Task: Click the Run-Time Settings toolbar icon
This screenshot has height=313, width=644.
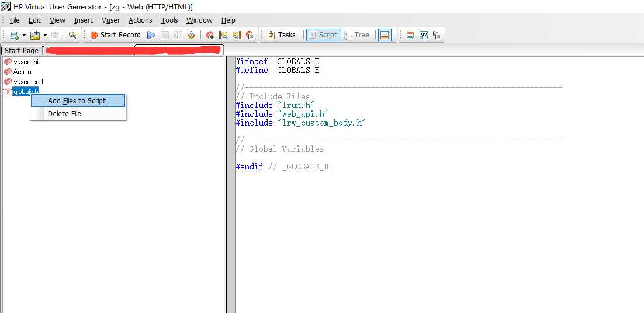Action: click(437, 35)
